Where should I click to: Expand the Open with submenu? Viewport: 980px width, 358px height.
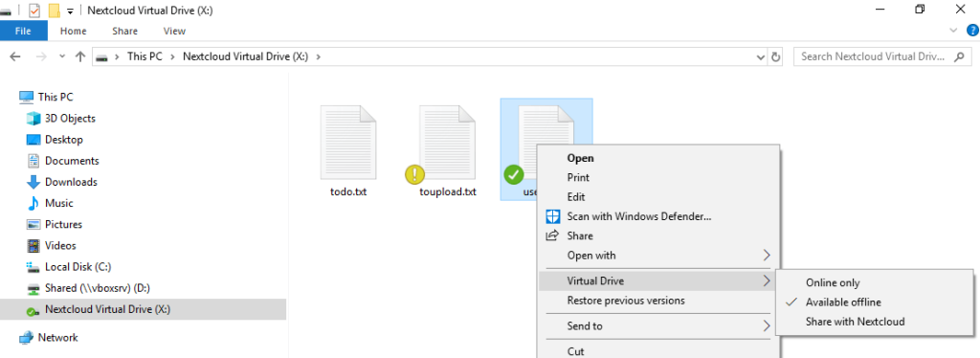point(658,256)
